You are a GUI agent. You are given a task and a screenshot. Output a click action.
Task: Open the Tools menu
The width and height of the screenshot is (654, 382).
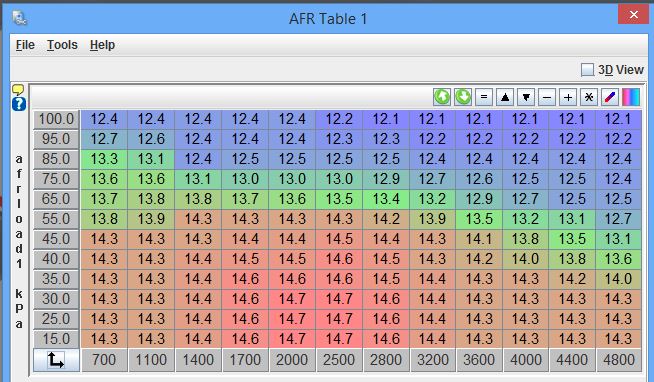62,45
